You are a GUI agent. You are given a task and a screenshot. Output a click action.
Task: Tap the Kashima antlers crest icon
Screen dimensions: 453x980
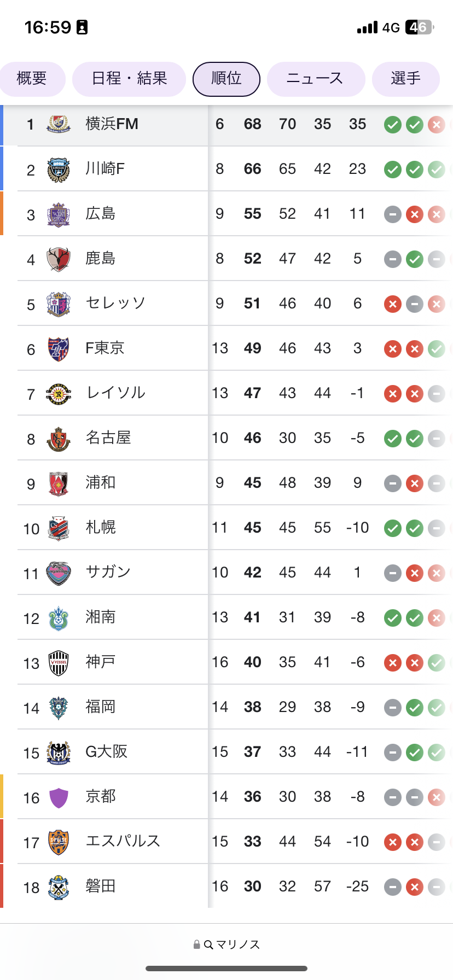point(59,259)
